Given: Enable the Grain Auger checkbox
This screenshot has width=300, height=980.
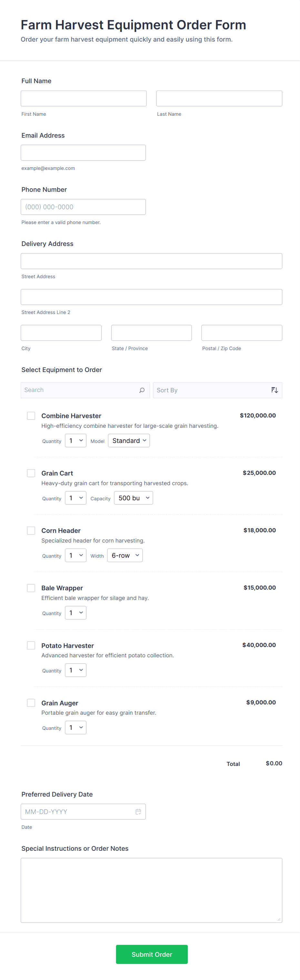Looking at the screenshot, I should 31,703.
